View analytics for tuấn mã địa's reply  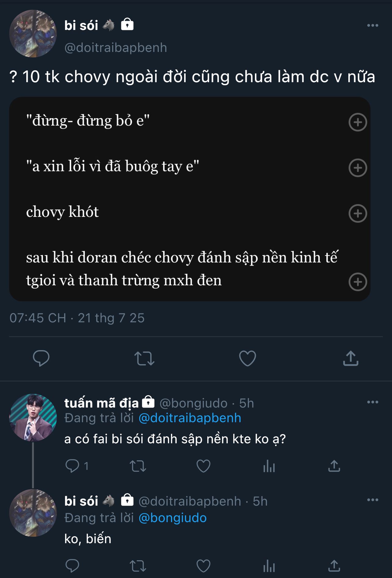[x=269, y=466]
